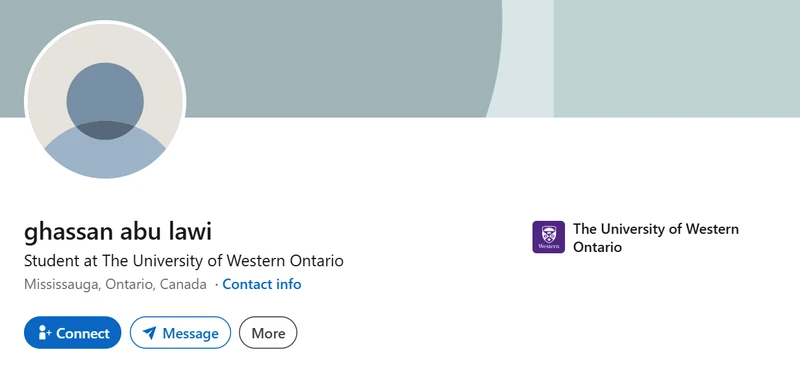Open the Contact info link
Screen dimensions: 800x365
(x=262, y=284)
